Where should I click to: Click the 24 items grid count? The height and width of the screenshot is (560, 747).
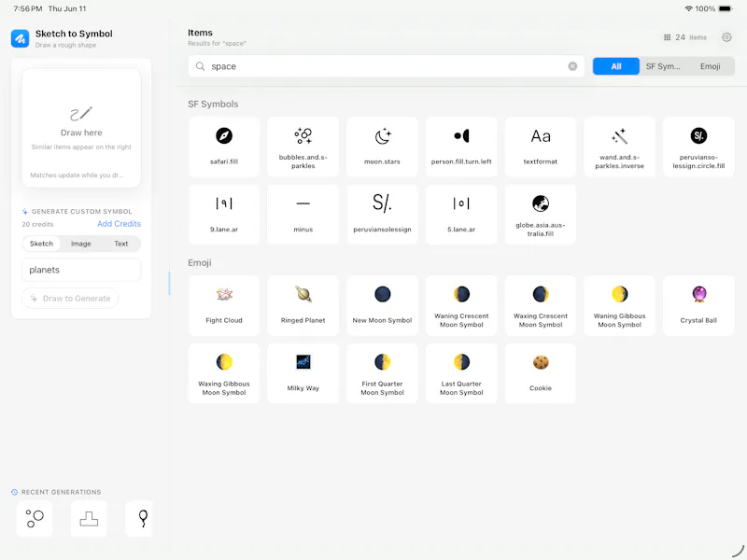685,37
